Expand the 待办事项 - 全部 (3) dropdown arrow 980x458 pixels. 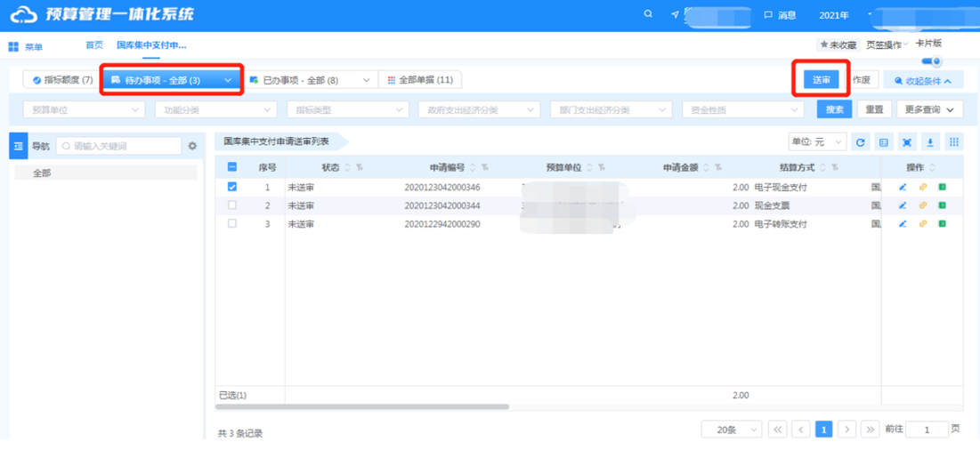pos(228,80)
